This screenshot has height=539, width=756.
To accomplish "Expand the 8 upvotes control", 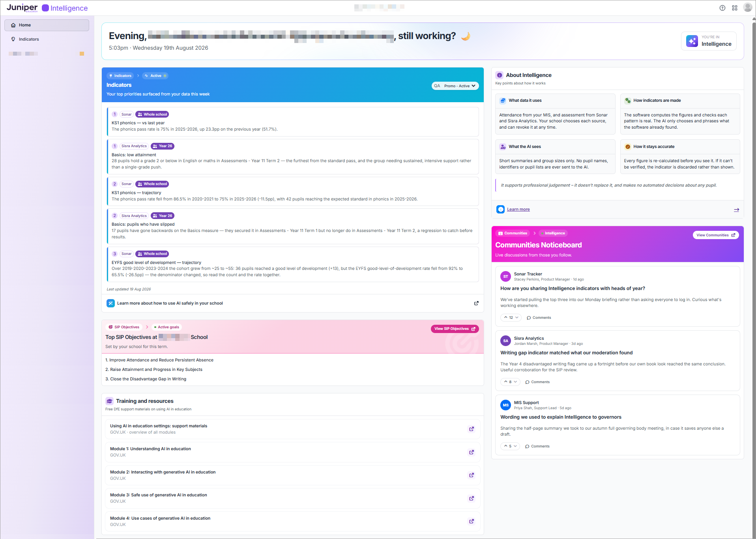I will 510,382.
